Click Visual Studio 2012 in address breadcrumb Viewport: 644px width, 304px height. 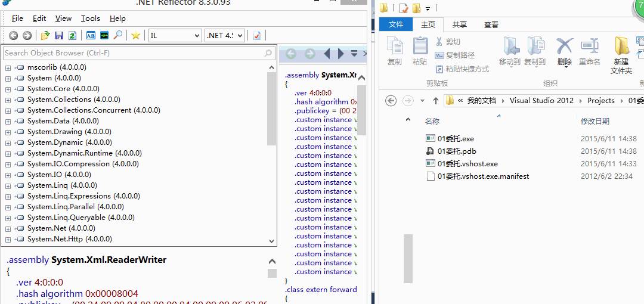pos(541,101)
